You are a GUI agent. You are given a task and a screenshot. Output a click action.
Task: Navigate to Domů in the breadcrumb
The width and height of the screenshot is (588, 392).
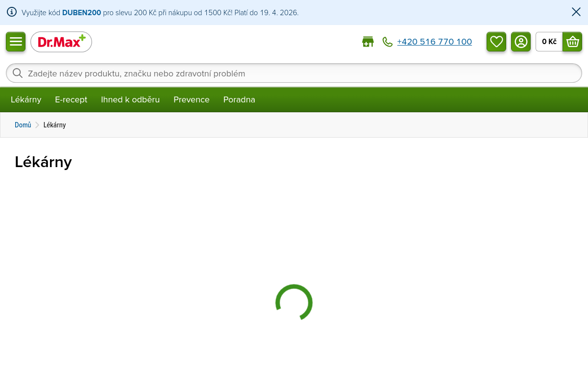click(x=23, y=125)
